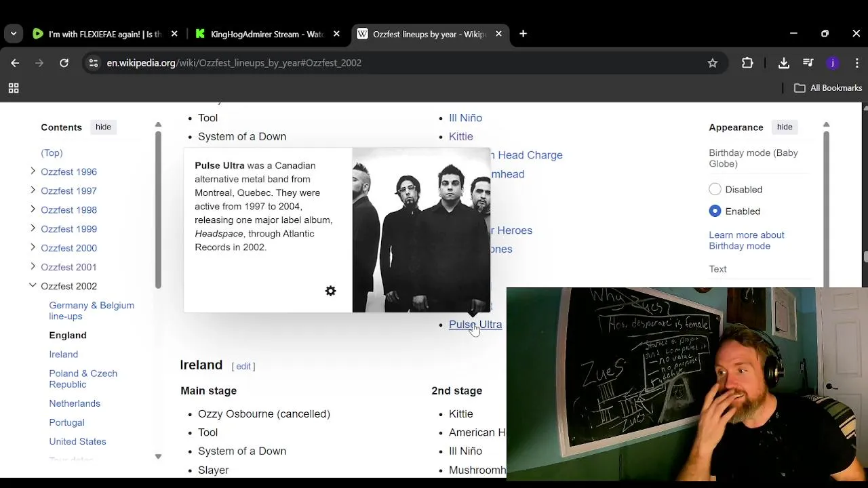Open the Pulse Ultra band photo preview
The height and width of the screenshot is (488, 868).
[421, 230]
